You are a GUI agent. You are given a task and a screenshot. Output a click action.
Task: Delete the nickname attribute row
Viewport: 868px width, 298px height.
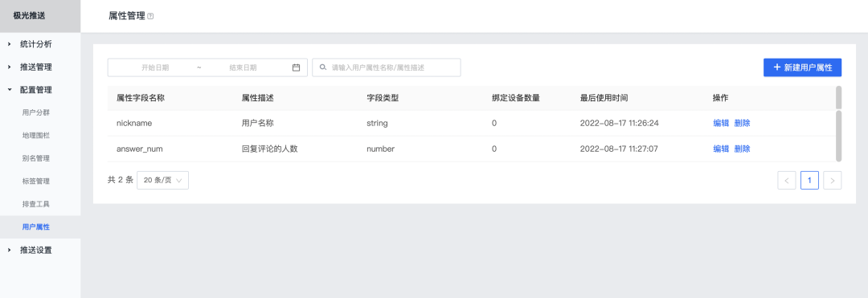tap(743, 123)
